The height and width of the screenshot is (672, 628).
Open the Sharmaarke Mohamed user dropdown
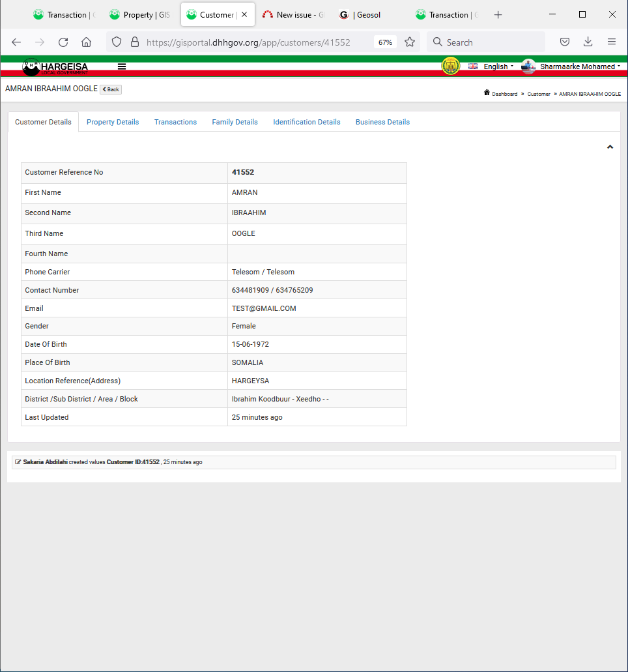(580, 66)
